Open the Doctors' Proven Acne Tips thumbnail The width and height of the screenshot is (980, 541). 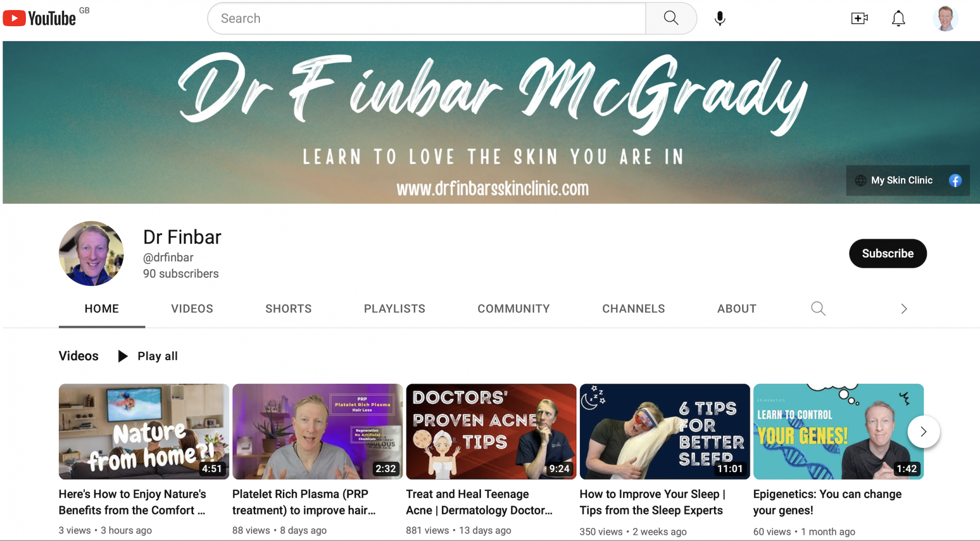[x=491, y=431]
